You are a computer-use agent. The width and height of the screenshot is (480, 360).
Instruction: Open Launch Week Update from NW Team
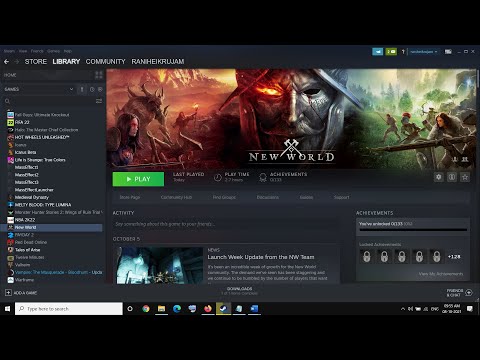click(261, 257)
